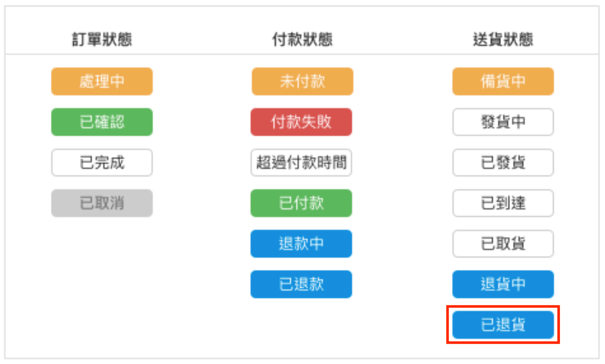Screen dimensions: 605x364
Task: Click the 已到達 status label
Action: point(503,203)
